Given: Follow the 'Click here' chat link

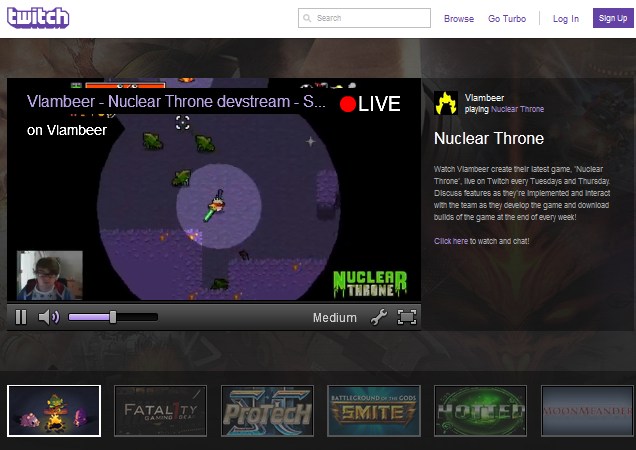Looking at the screenshot, I should (x=450, y=241).
